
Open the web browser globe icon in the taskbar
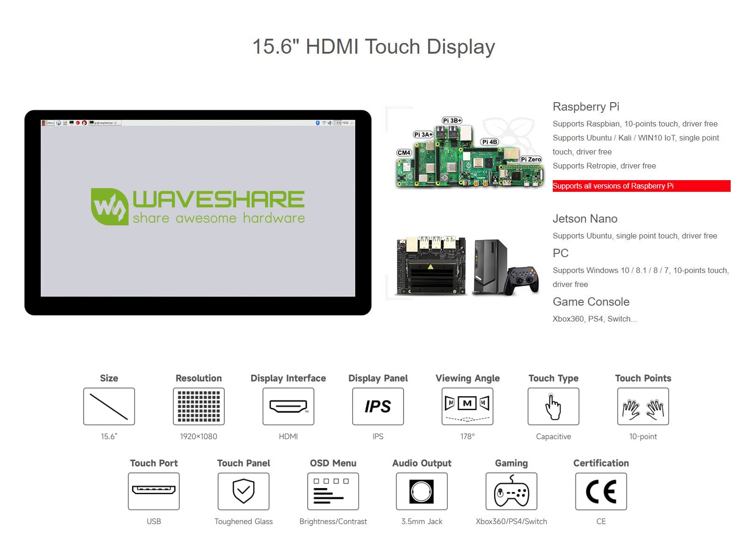click(x=59, y=123)
